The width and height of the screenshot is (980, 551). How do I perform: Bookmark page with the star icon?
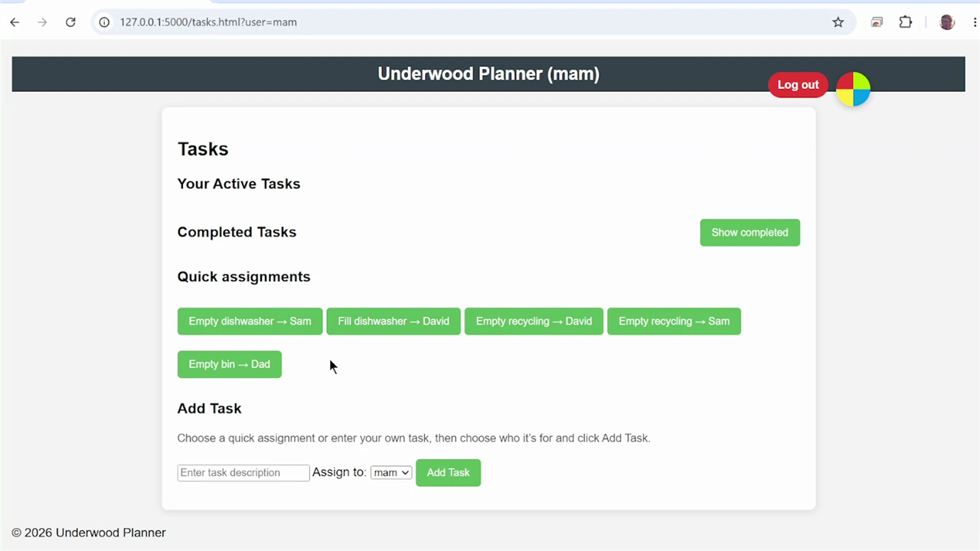pyautogui.click(x=838, y=22)
